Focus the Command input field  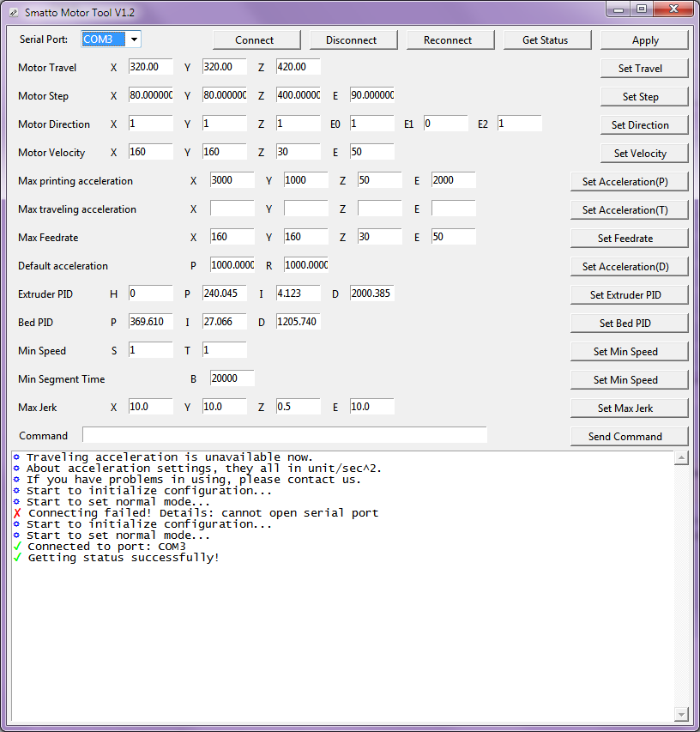285,435
